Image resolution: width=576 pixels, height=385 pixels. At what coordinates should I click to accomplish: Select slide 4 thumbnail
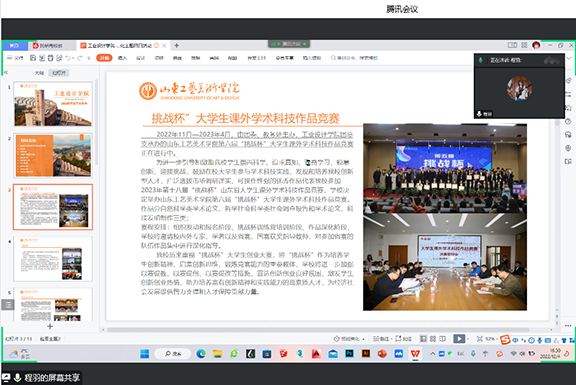click(53, 259)
